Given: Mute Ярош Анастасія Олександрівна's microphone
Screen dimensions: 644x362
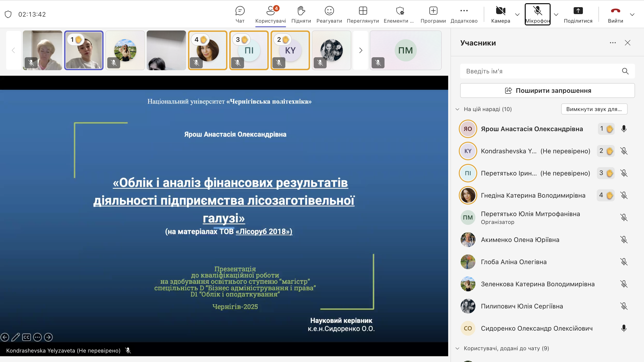Looking at the screenshot, I should tap(623, 129).
